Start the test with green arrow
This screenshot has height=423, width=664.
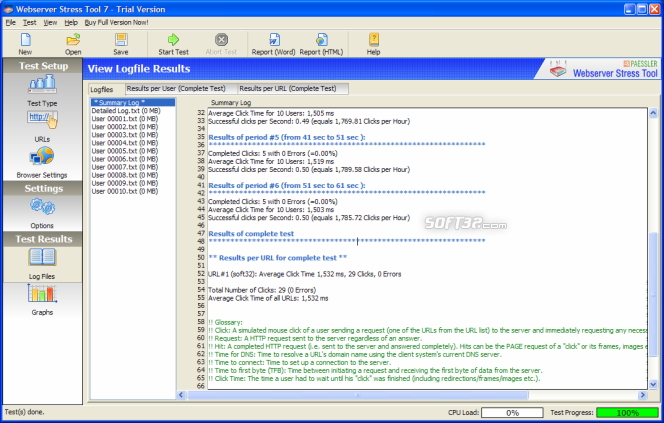coord(173,44)
